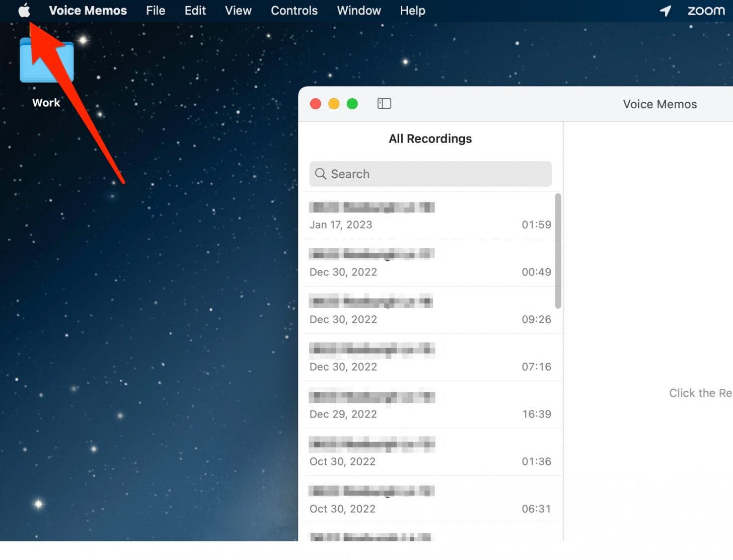Click the green full-screen window button
The height and width of the screenshot is (560, 733).
pyautogui.click(x=352, y=104)
